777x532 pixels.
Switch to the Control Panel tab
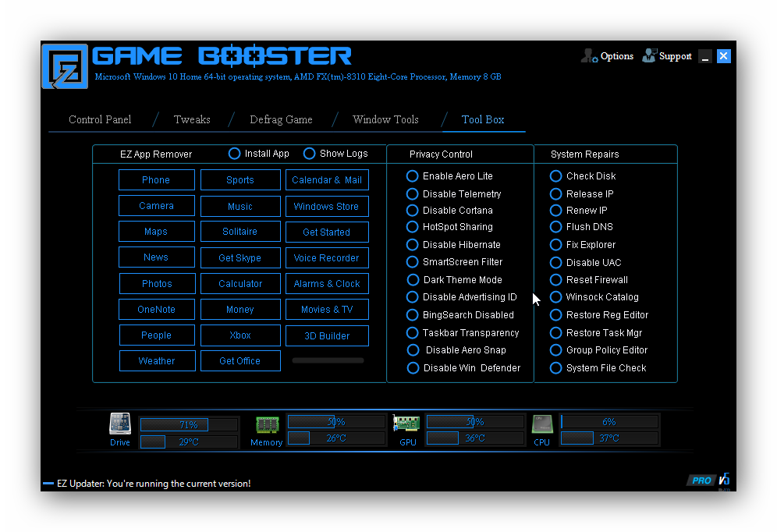tap(100, 119)
